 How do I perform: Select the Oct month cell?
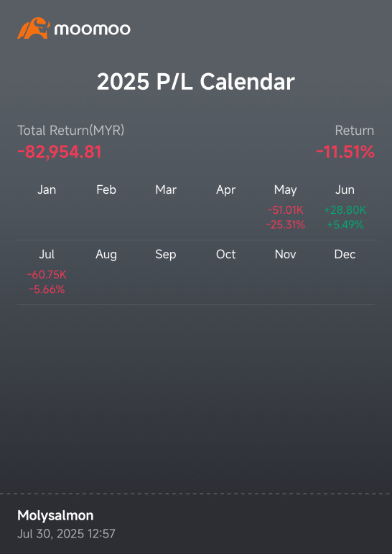click(x=225, y=273)
